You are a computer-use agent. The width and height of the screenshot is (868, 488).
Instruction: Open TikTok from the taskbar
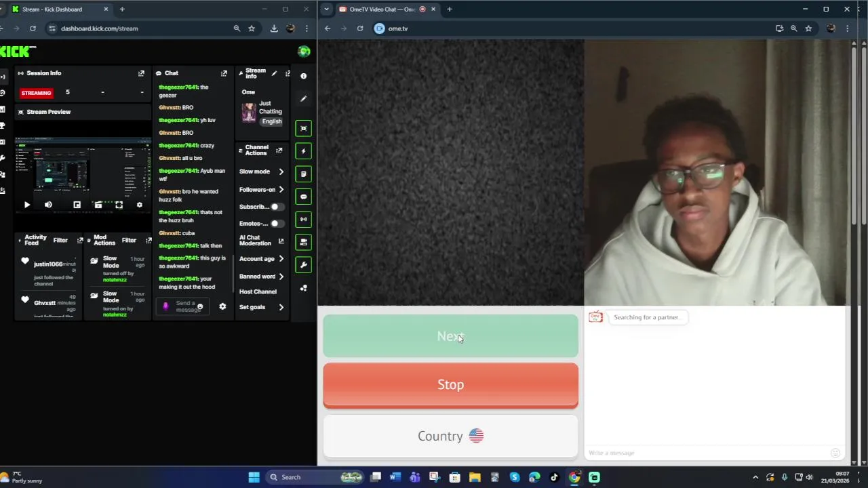pos(554,477)
